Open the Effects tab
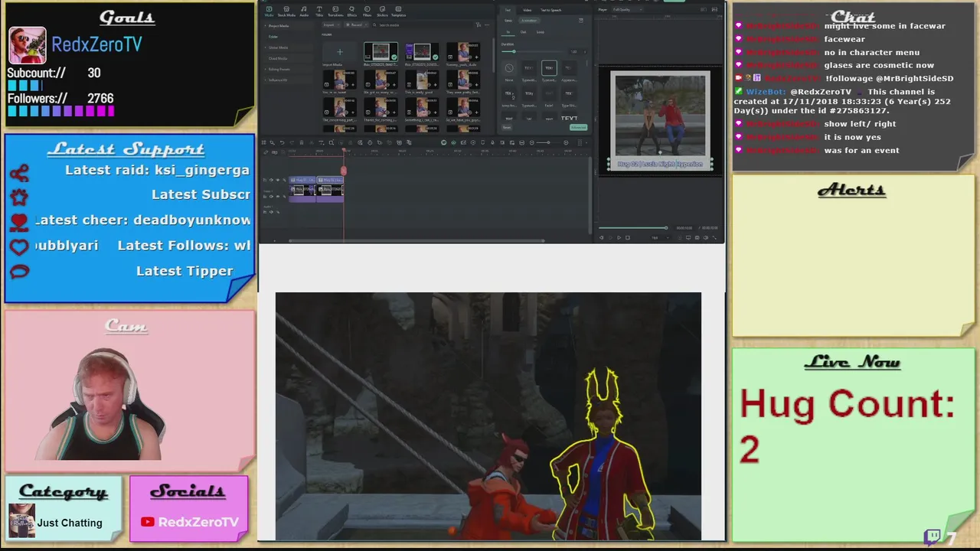 click(351, 11)
